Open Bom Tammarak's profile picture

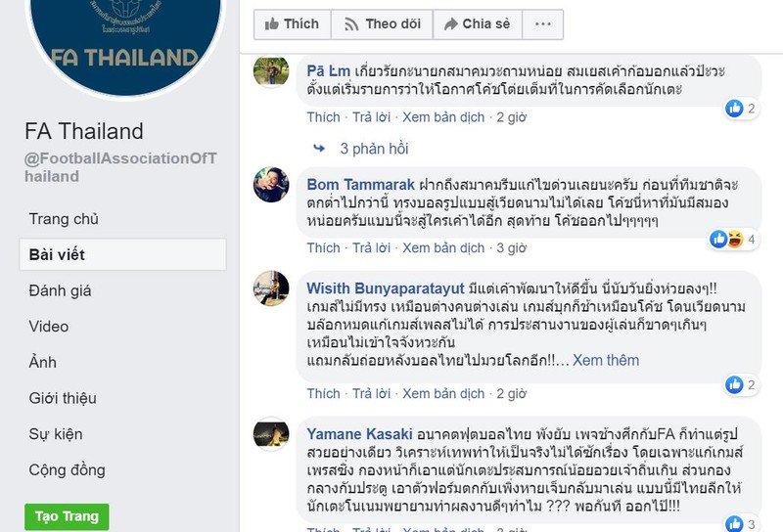click(x=271, y=184)
